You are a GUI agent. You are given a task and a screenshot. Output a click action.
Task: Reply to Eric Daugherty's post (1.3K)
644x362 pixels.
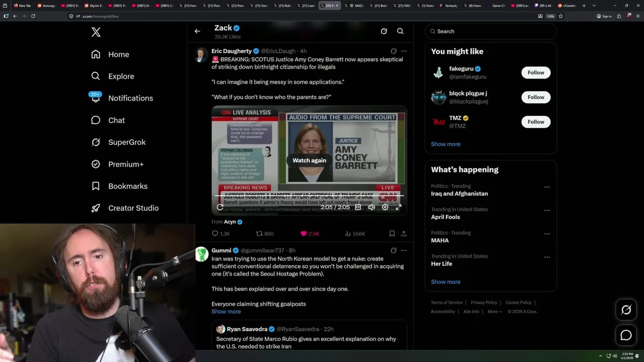click(220, 234)
